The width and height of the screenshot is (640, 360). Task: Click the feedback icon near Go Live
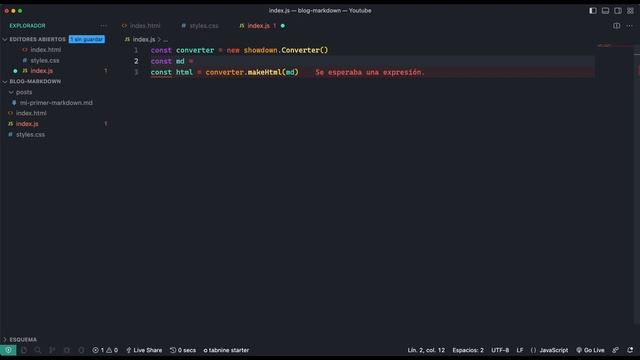click(616, 350)
